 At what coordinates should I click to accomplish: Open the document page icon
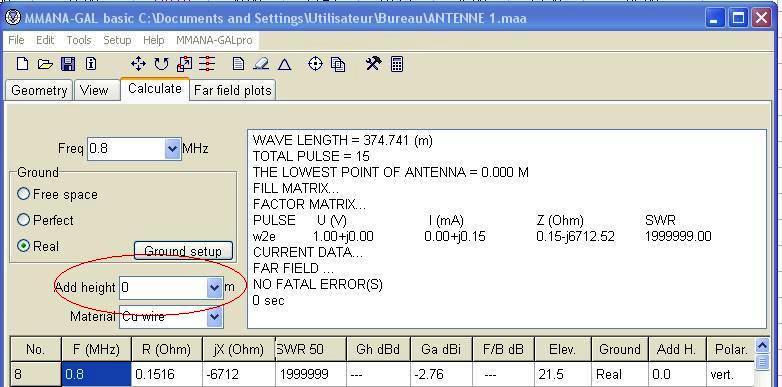[x=238, y=64]
